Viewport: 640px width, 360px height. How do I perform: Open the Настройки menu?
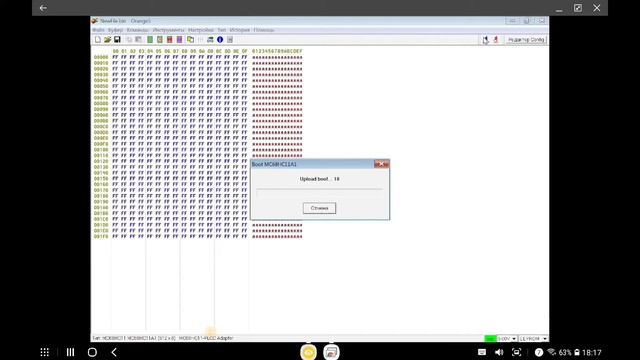(x=200, y=30)
